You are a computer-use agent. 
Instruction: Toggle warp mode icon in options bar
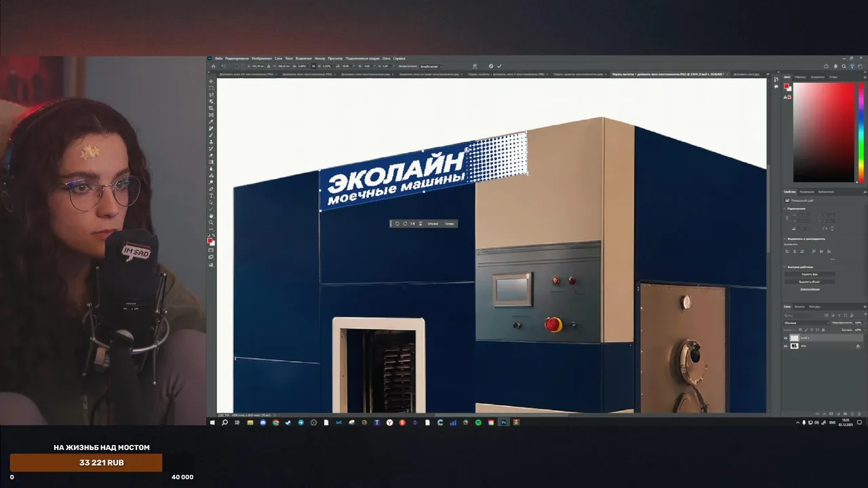coord(475,66)
